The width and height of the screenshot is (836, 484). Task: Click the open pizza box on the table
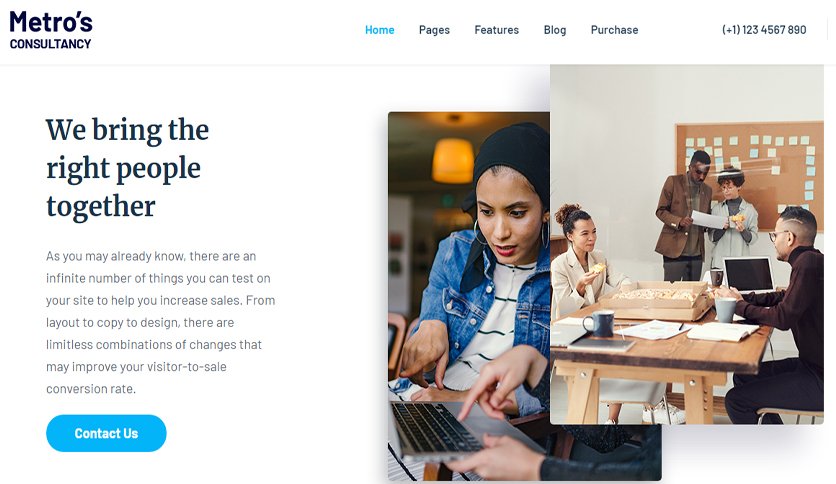(658, 300)
